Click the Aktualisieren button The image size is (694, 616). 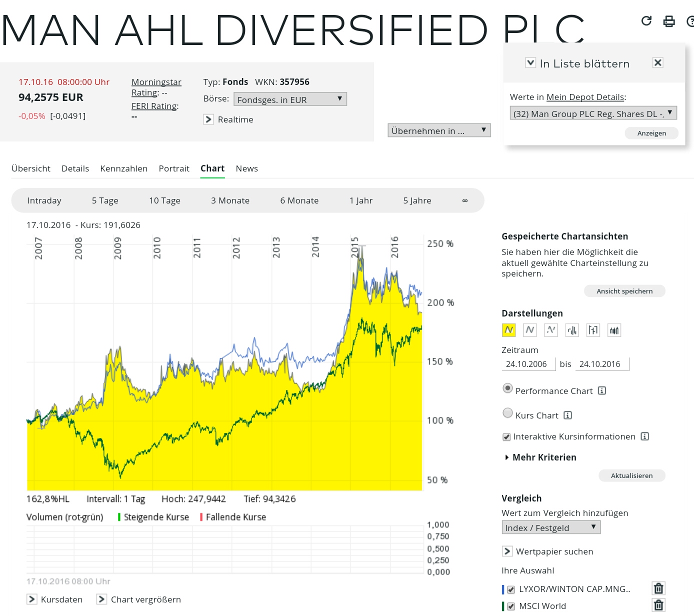pyautogui.click(x=631, y=475)
